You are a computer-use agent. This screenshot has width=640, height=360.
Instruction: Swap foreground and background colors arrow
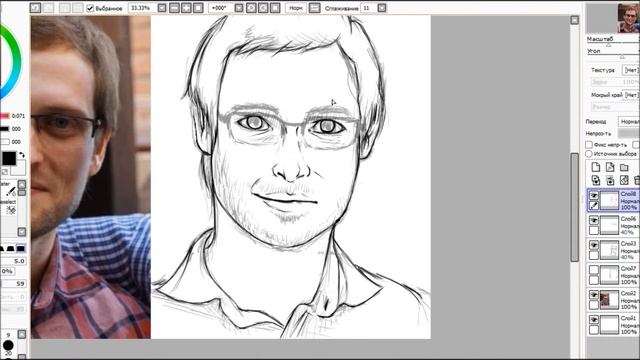coord(22,155)
